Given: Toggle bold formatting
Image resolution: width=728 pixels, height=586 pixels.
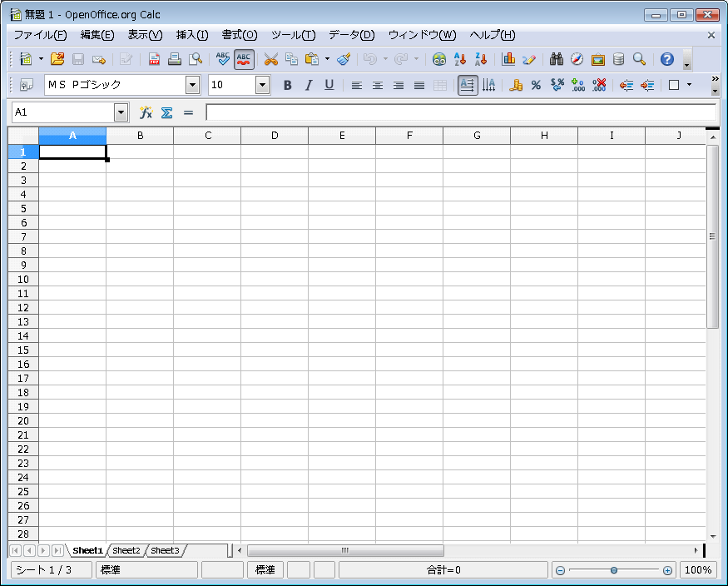Looking at the screenshot, I should tap(287, 85).
